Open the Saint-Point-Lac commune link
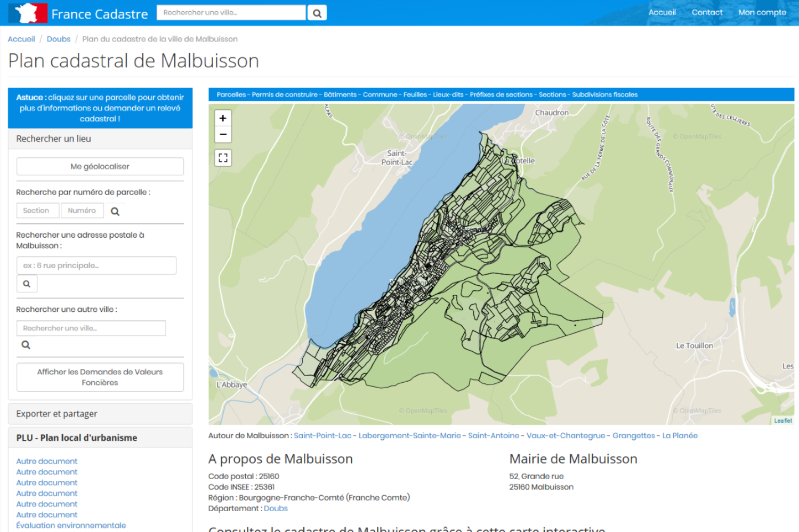The width and height of the screenshot is (799, 532). 322,436
